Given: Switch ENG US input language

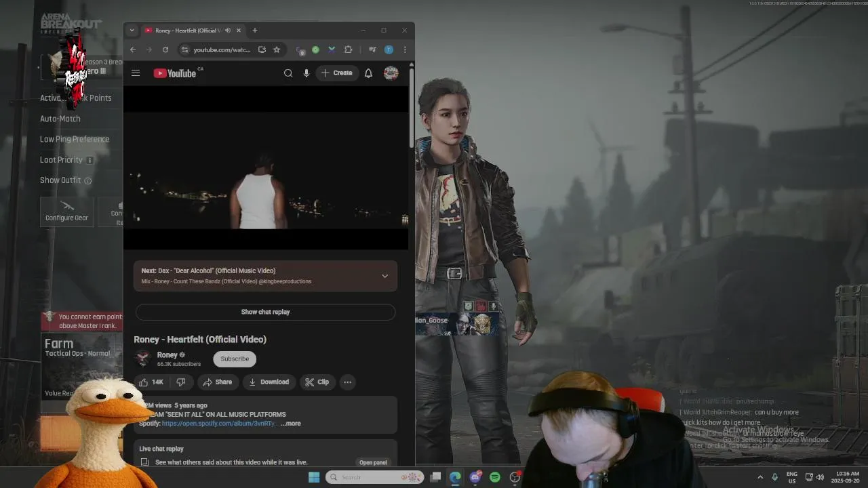Looking at the screenshot, I should (x=791, y=477).
